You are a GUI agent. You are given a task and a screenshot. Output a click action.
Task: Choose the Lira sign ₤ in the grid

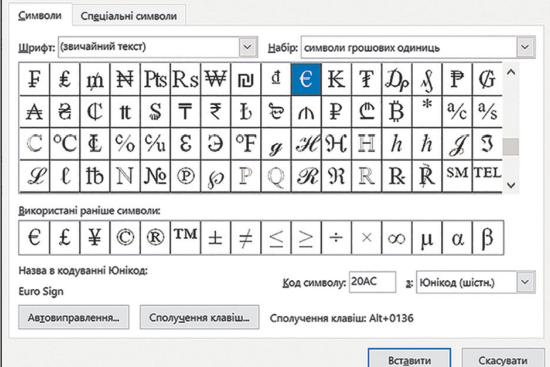click(x=65, y=79)
